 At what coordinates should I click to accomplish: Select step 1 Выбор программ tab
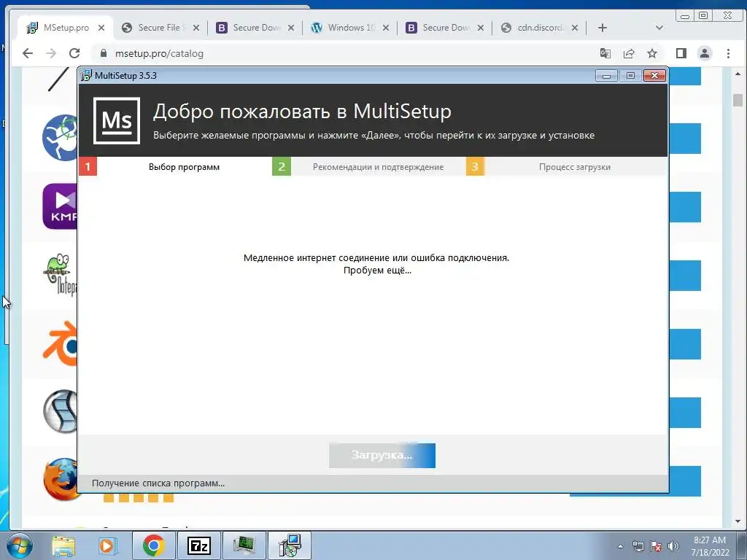point(174,167)
